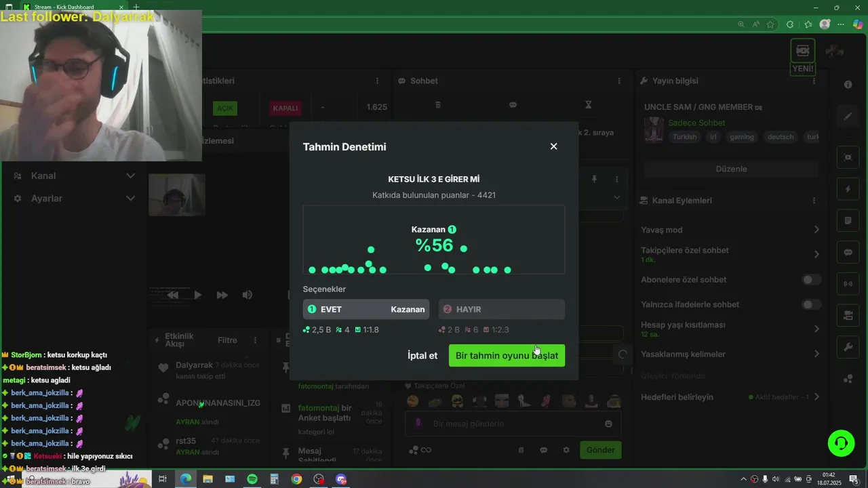The width and height of the screenshot is (868, 488).
Task: Click the İptal et button
Action: point(422,355)
